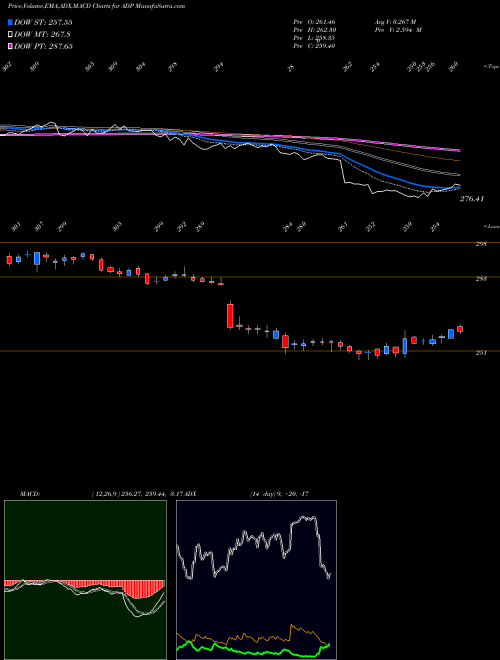Select the 'Pre O: 261.46' value
Screen dimensions: 500x660
coord(314,21)
